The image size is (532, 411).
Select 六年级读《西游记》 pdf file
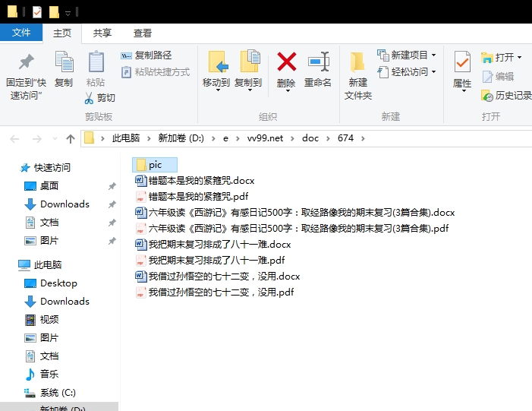click(291, 228)
